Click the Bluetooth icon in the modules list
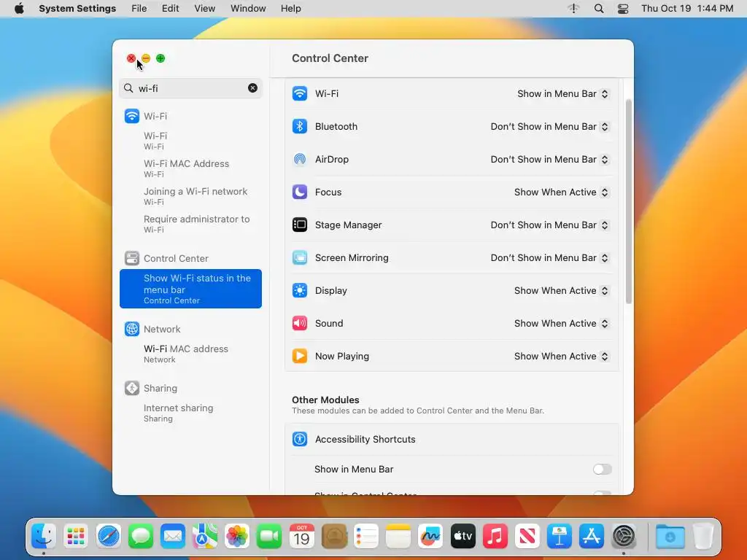Screen dimensions: 747x560 pos(300,126)
